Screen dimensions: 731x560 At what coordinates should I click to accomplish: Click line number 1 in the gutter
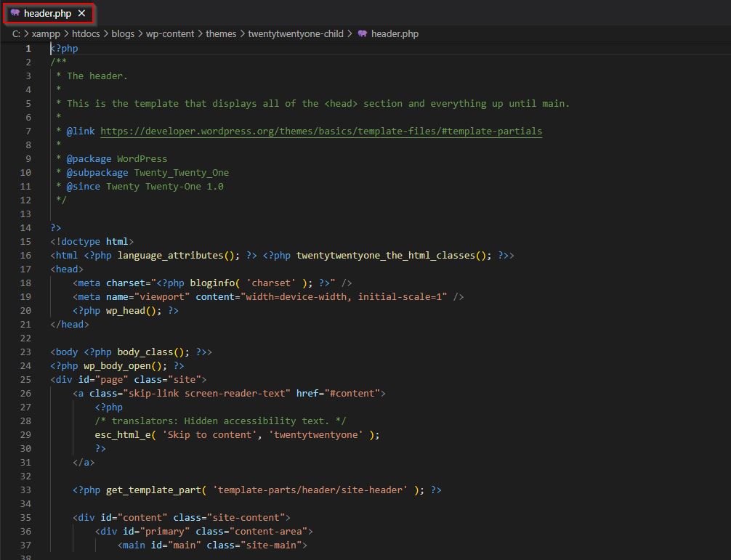tap(28, 49)
